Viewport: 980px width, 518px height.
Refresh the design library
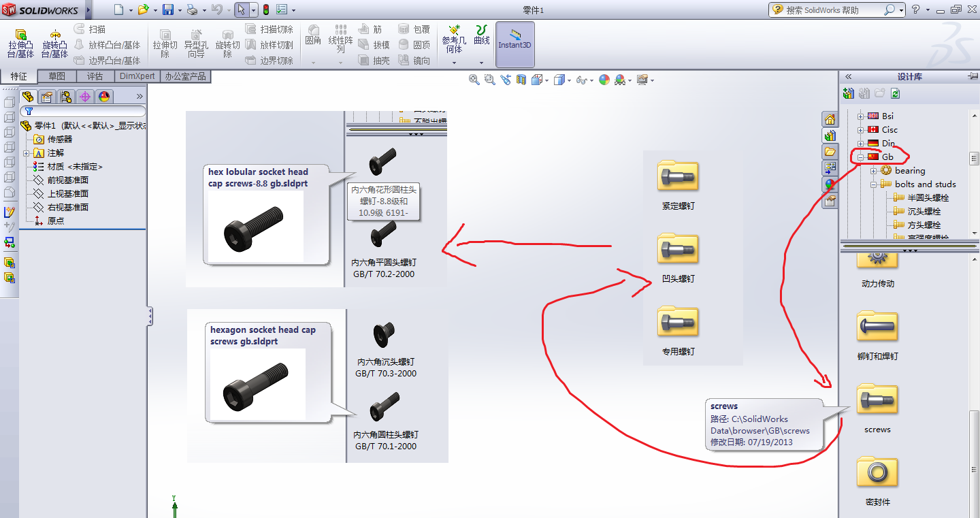pos(896,93)
